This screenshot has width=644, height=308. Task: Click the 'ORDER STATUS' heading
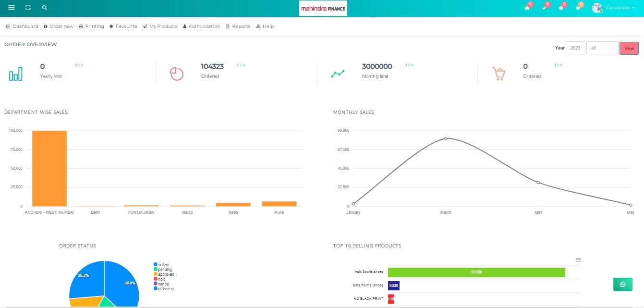point(77,246)
